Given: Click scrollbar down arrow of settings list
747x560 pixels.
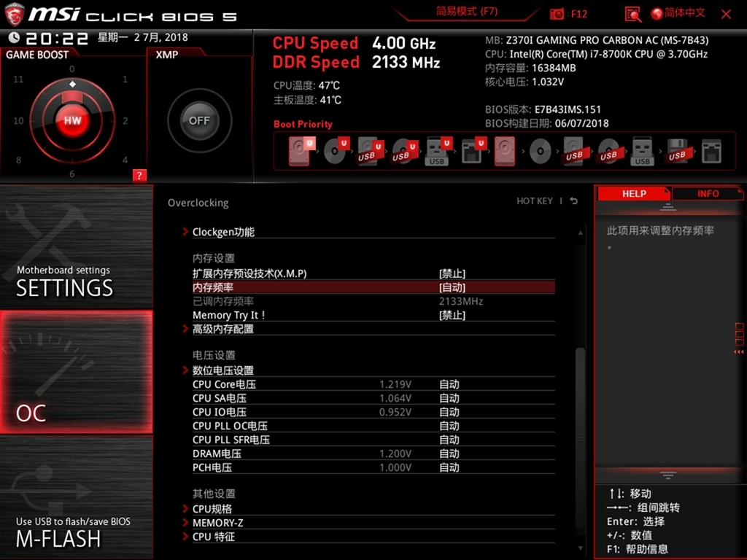Looking at the screenshot, I should pos(580,548).
